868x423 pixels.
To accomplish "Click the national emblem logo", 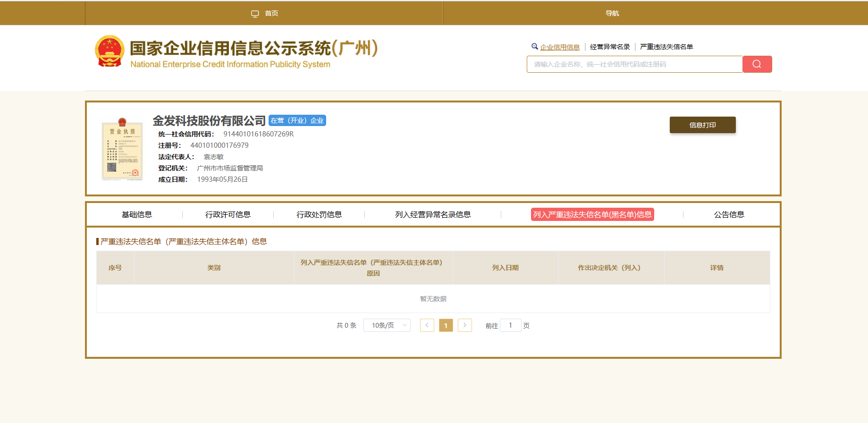I will (x=110, y=51).
